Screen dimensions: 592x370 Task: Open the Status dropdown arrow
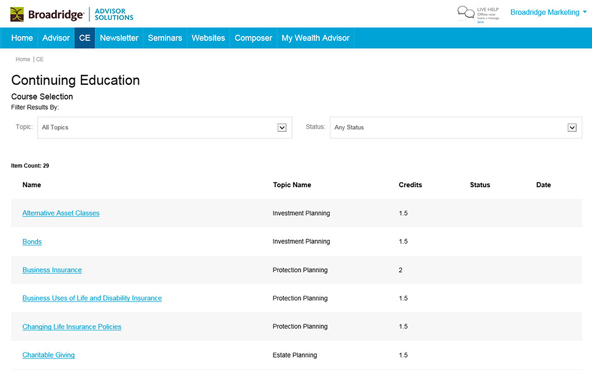pos(572,128)
